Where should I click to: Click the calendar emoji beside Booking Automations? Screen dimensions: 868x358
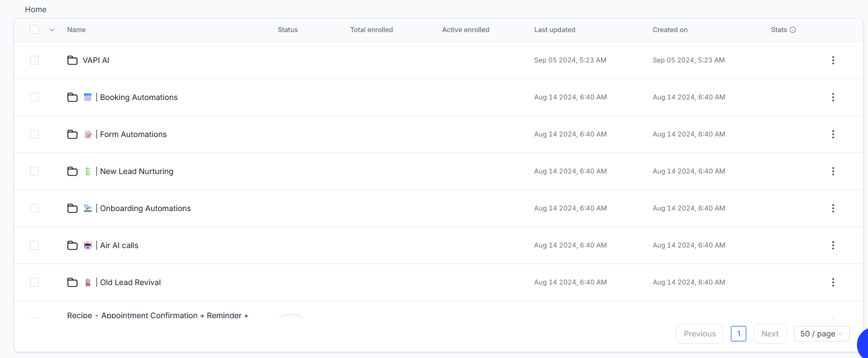(x=88, y=97)
